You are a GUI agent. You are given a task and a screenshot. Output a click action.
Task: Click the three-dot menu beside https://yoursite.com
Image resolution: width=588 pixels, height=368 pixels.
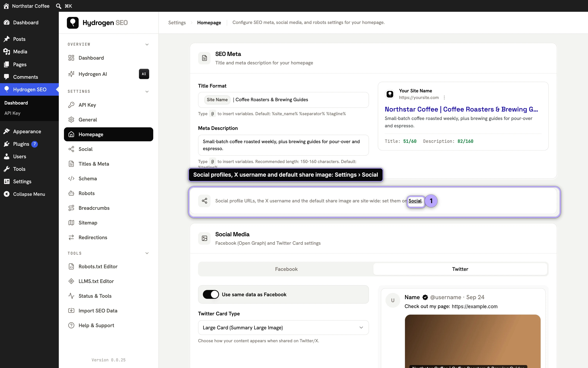click(x=444, y=98)
